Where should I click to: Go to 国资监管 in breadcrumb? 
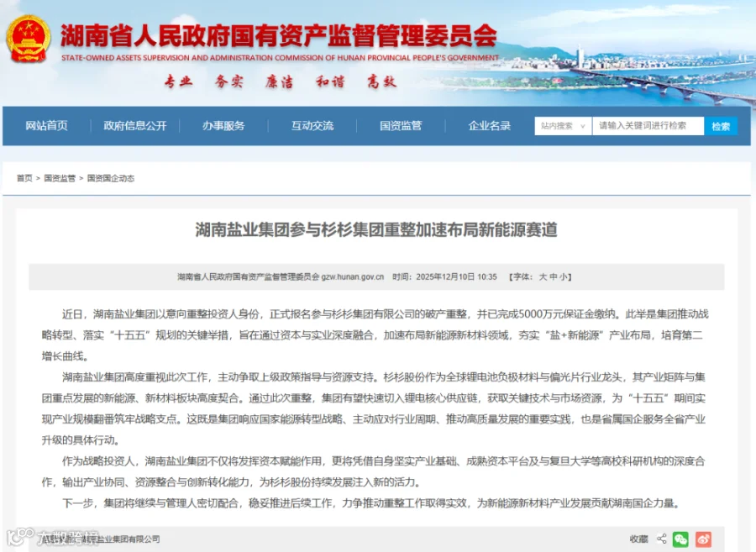click(60, 178)
